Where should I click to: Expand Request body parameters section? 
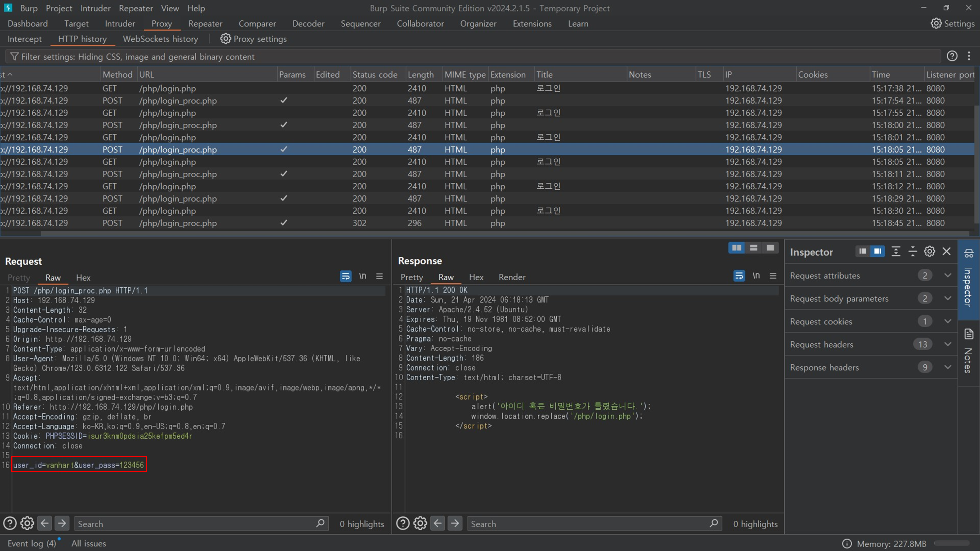(x=947, y=298)
